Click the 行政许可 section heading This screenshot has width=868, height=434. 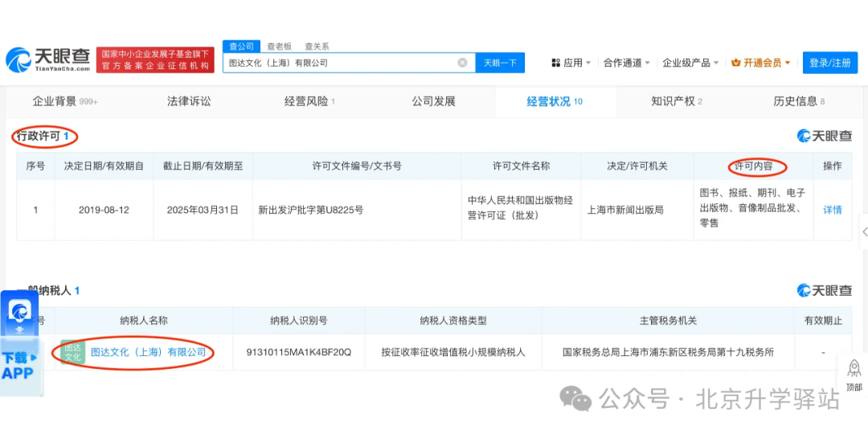[42, 136]
